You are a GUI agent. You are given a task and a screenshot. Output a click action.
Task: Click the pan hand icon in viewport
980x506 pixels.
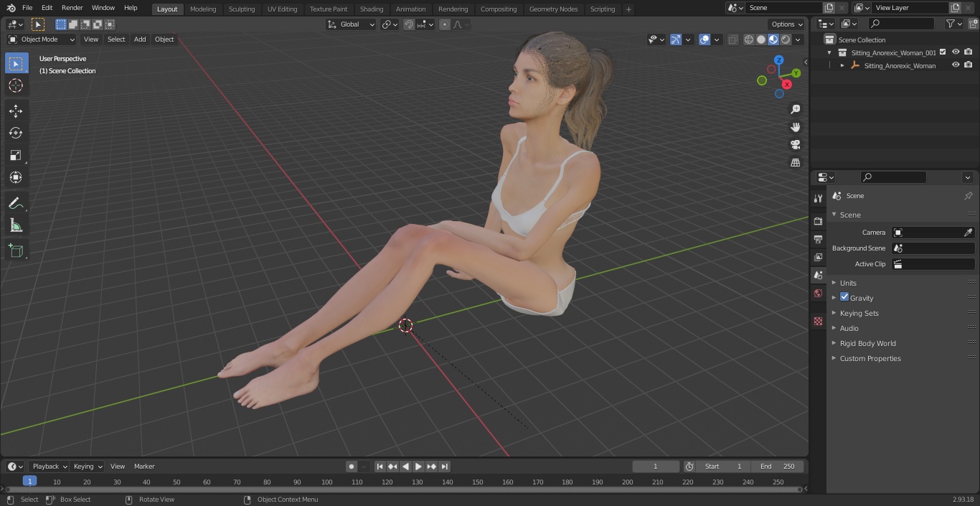[795, 127]
